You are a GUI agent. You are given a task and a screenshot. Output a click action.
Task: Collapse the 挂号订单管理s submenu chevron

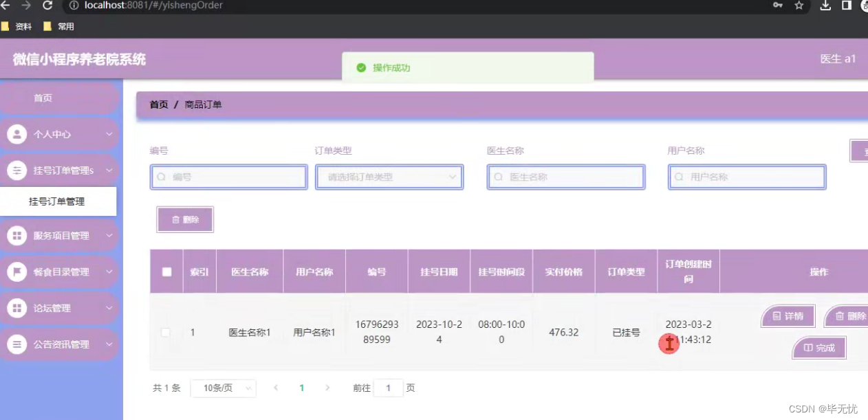pos(110,170)
